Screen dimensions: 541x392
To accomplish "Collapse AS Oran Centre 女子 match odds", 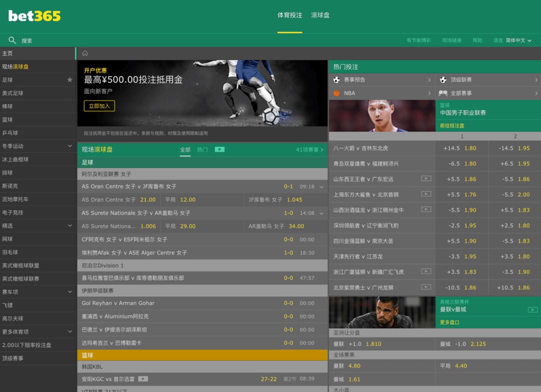I will pos(321,187).
